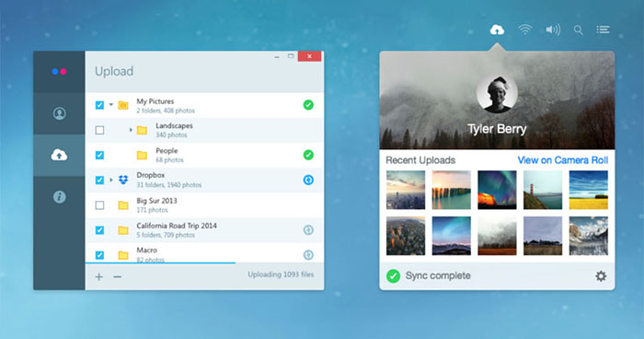Viewport: 644px width, 339px height.
Task: Click the Flickr logo in the sidebar
Action: (x=59, y=72)
